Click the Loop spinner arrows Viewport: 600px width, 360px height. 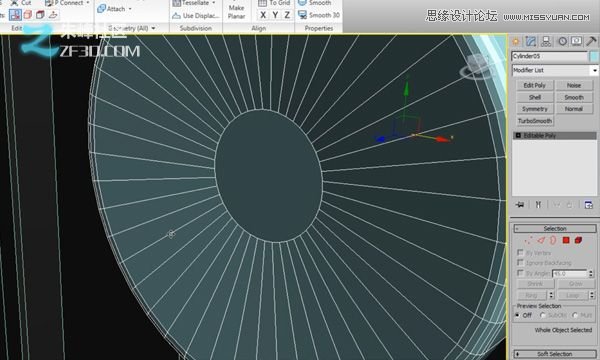point(592,295)
